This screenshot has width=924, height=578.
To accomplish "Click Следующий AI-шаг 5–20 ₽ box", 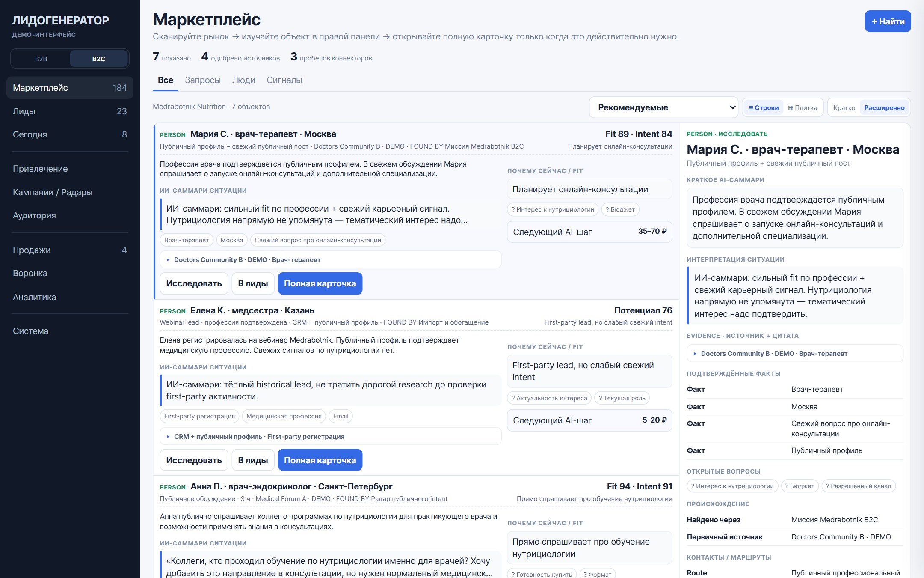I will 589,420.
